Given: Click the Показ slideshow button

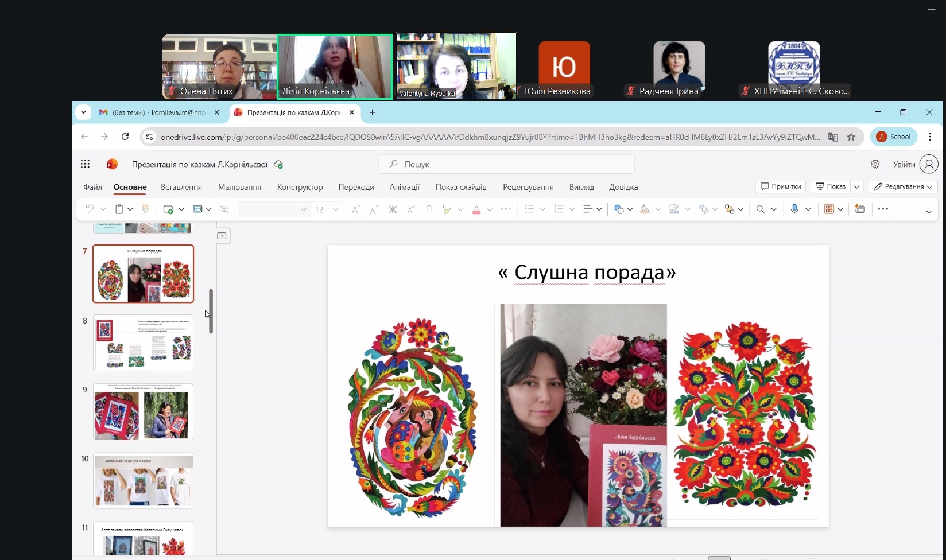Looking at the screenshot, I should pos(831,186).
